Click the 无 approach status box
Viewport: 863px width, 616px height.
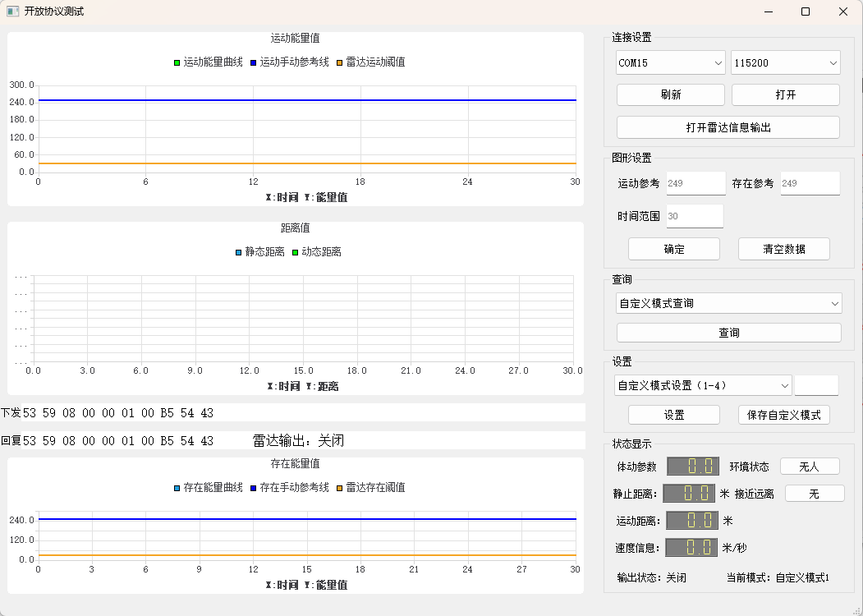815,494
